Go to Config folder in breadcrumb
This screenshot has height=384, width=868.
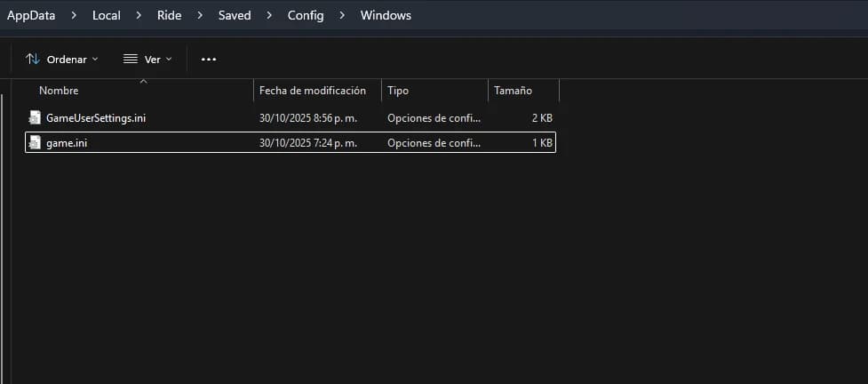tap(306, 15)
